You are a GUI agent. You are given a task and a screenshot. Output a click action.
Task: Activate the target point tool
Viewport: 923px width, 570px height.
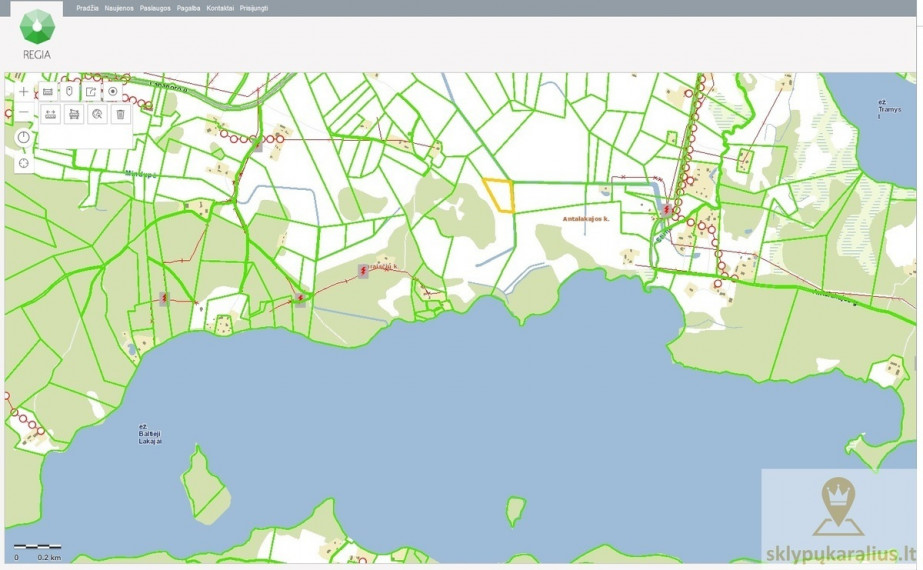112,92
